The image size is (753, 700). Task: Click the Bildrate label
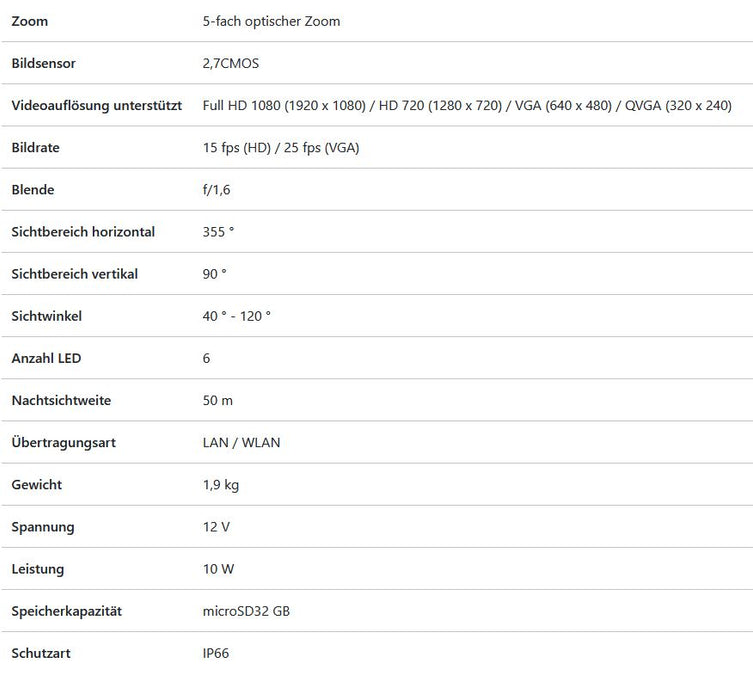point(35,148)
